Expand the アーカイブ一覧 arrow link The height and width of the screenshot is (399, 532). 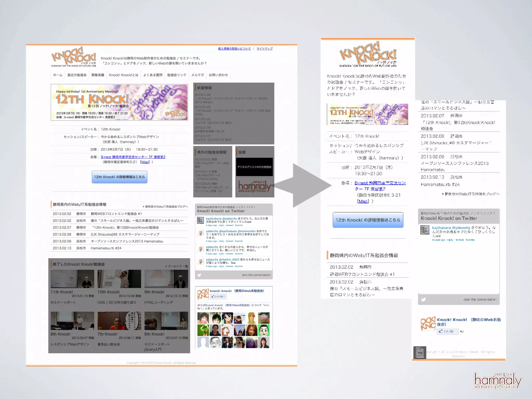[177, 266]
